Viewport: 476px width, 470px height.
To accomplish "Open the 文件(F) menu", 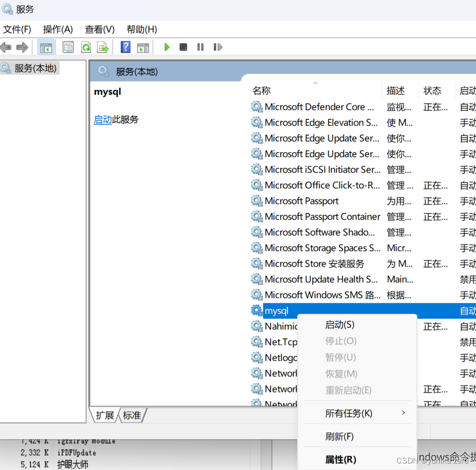I will point(17,29).
